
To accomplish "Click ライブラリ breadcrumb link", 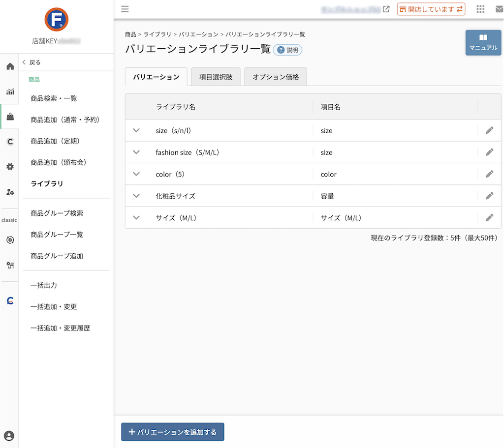I will (x=157, y=34).
